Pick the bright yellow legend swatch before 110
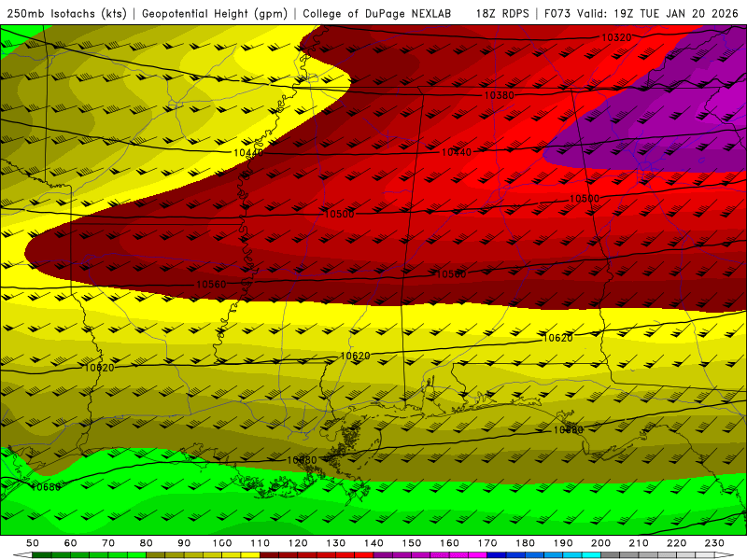747x560 pixels. point(250,555)
